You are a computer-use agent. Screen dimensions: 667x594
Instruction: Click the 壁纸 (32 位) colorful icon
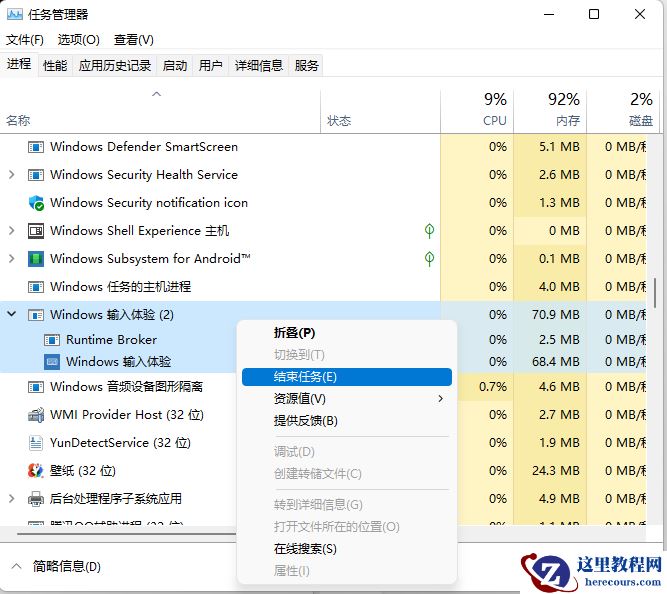click(36, 471)
